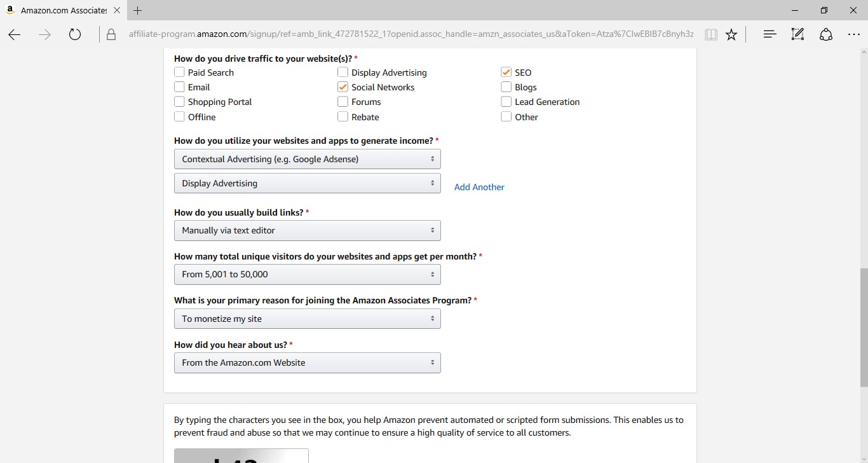
Task: Refresh the current page
Action: point(75,34)
